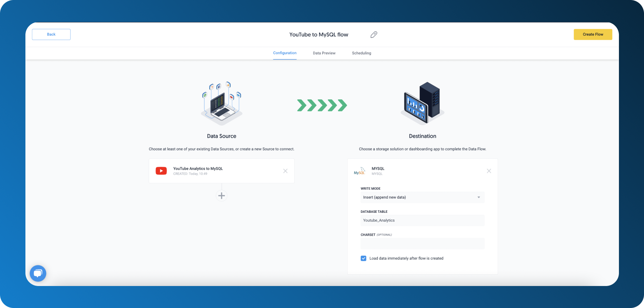Click the MYSQL destination name heading
This screenshot has height=308, width=644.
(x=378, y=169)
